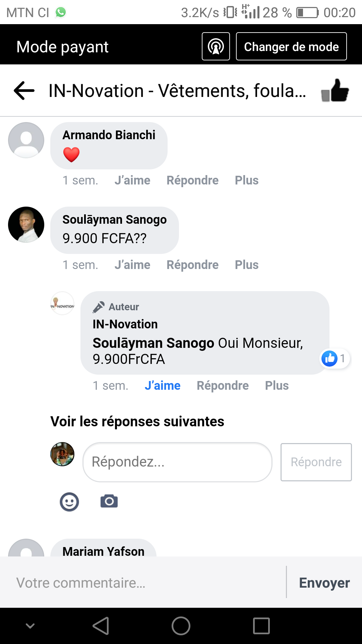
Task: Expand Voir les réponses suivantes
Action: click(137, 422)
